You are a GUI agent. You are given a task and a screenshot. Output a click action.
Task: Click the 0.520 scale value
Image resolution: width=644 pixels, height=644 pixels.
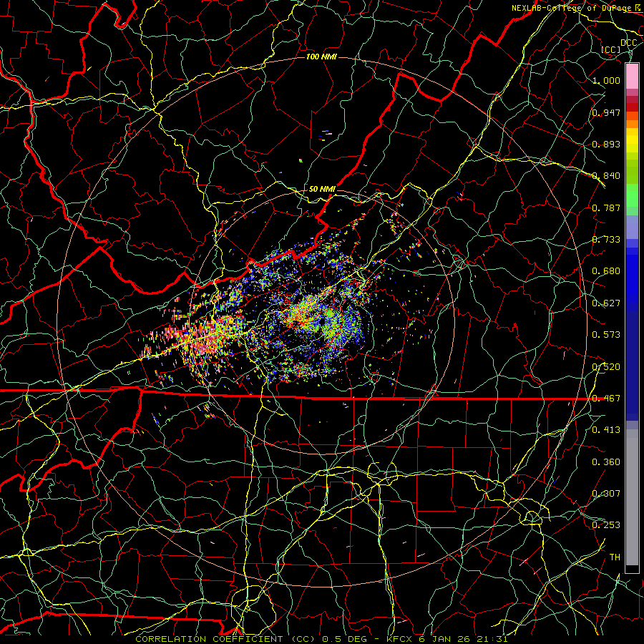coord(606,367)
